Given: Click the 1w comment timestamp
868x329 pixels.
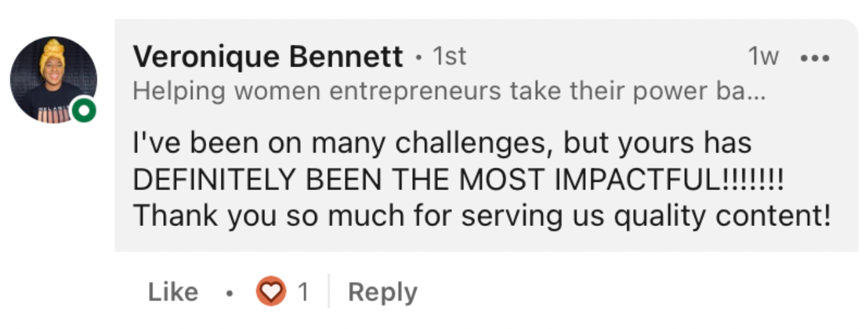Looking at the screenshot, I should tap(763, 58).
